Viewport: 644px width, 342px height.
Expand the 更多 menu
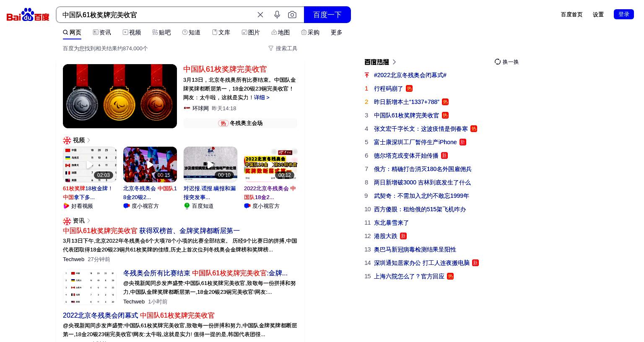click(x=337, y=32)
